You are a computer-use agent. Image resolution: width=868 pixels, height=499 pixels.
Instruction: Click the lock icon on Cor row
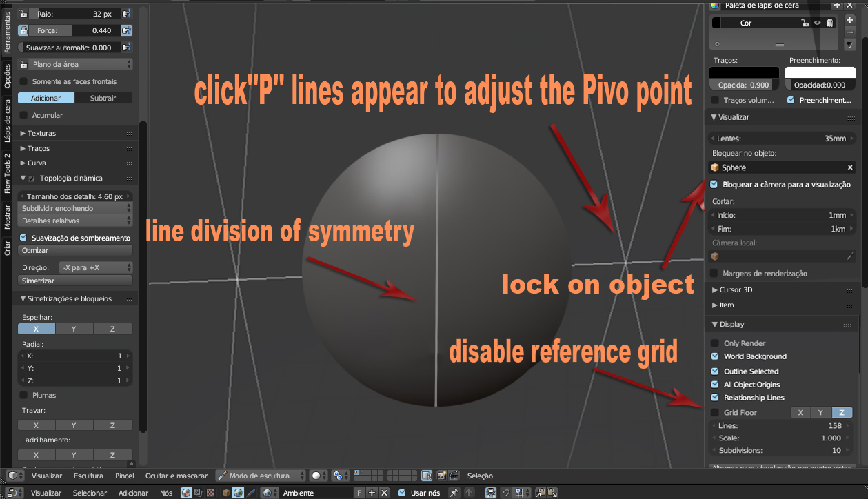point(805,23)
